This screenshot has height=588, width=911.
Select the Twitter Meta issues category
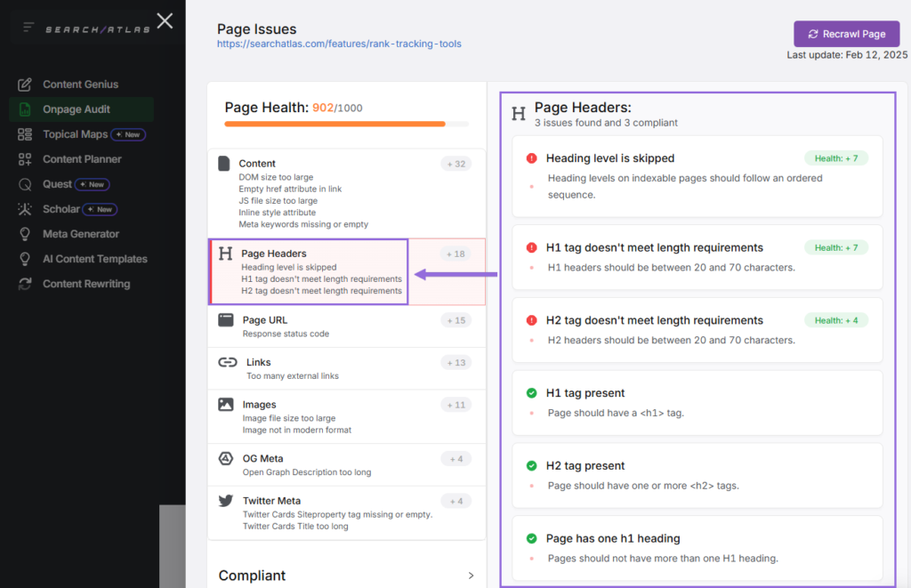(x=346, y=513)
